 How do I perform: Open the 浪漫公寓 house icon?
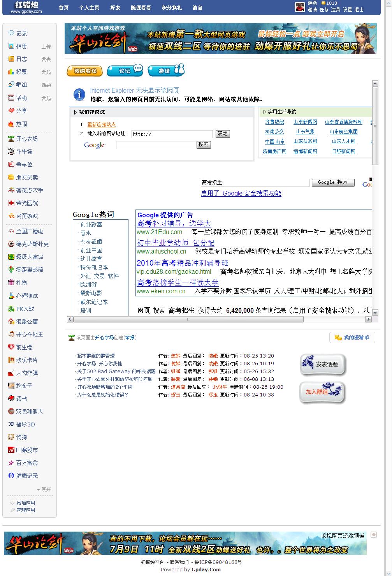[11, 321]
